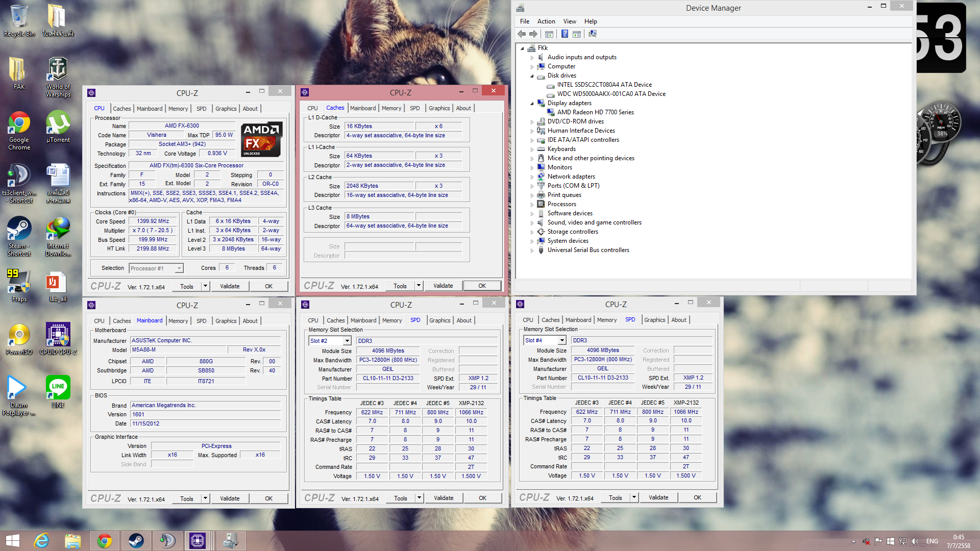The height and width of the screenshot is (551, 980).
Task: Select AMD Radeon HD 7700 Series device
Action: click(x=595, y=112)
